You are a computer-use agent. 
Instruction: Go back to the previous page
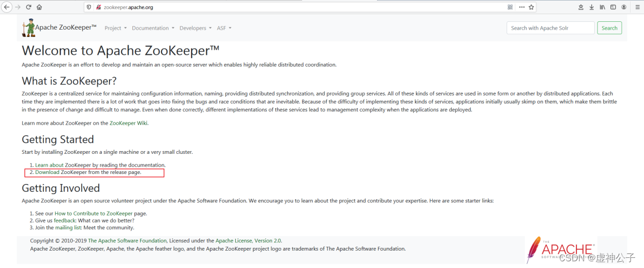7,7
